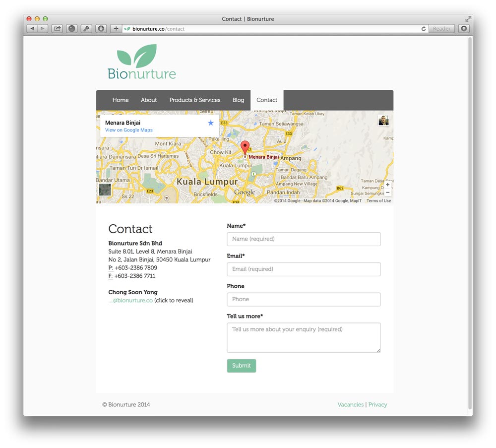Viewport: 496px width, 448px height.
Task: Click the Bionurture Sdn Bhd company name
Action: pos(135,243)
